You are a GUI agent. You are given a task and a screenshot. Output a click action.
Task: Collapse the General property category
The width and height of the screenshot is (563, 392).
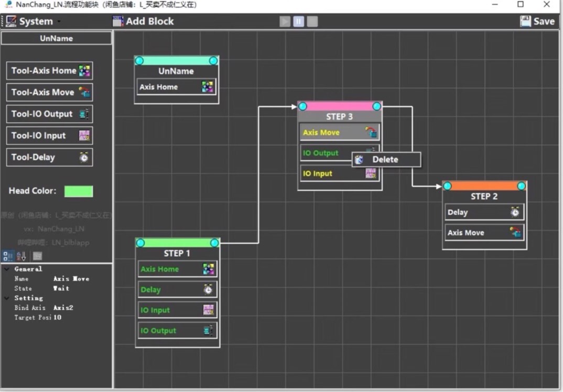point(6,269)
